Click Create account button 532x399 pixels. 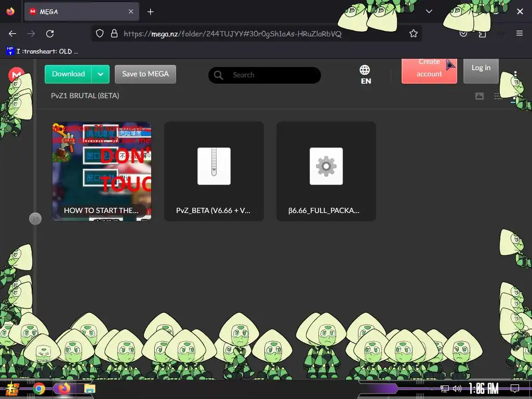tap(429, 70)
